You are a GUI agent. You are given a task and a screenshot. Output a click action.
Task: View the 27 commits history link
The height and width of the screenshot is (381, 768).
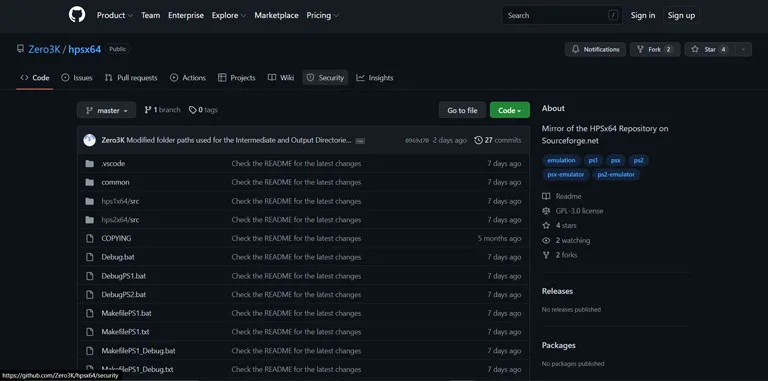point(498,140)
